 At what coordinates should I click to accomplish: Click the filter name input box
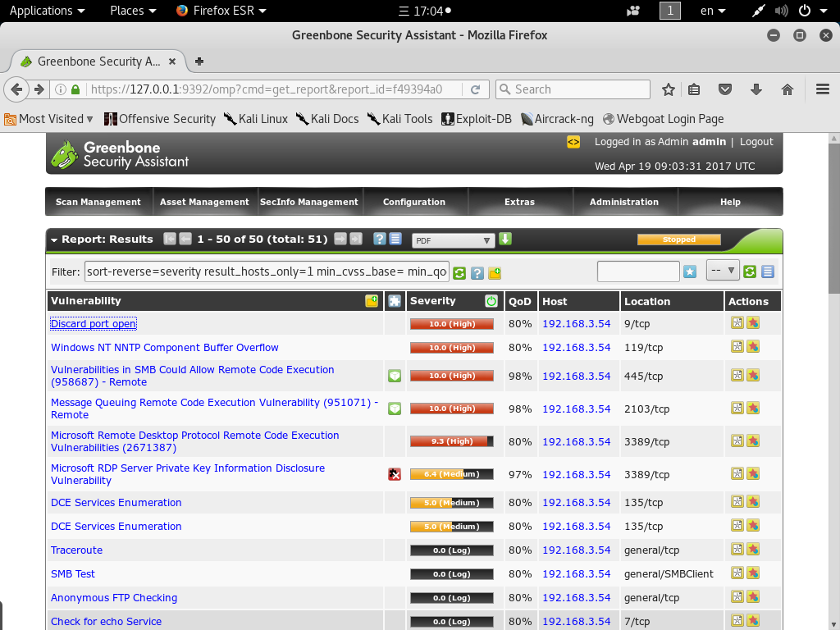pyautogui.click(x=638, y=272)
